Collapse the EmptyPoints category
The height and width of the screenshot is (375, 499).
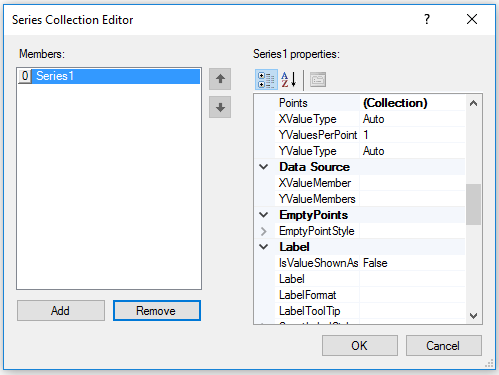(x=264, y=215)
